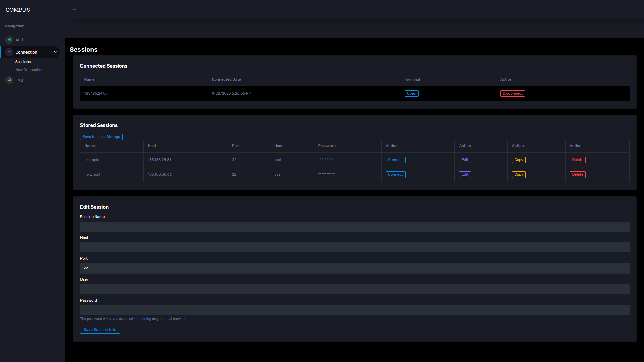Screen dimensions: 644x362
Task: Go to New Connection page
Action: pos(29,70)
